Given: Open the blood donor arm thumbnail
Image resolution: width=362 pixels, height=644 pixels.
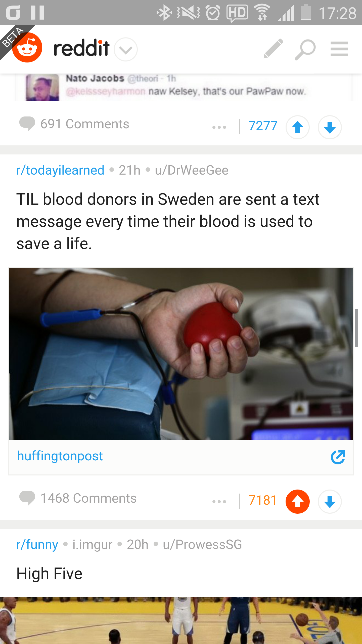Looking at the screenshot, I should pos(181,354).
